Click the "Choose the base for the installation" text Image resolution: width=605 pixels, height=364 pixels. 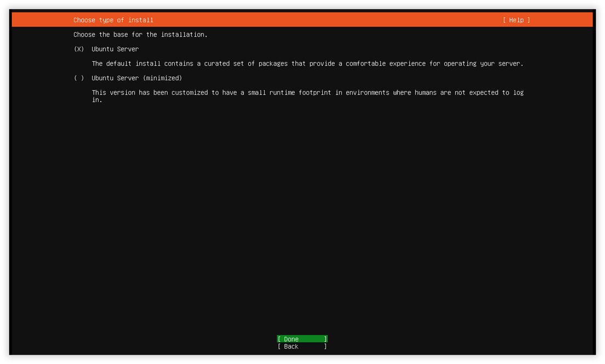[140, 34]
